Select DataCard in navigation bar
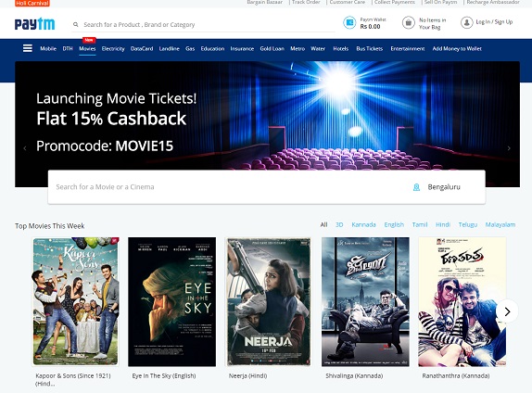 [142, 48]
